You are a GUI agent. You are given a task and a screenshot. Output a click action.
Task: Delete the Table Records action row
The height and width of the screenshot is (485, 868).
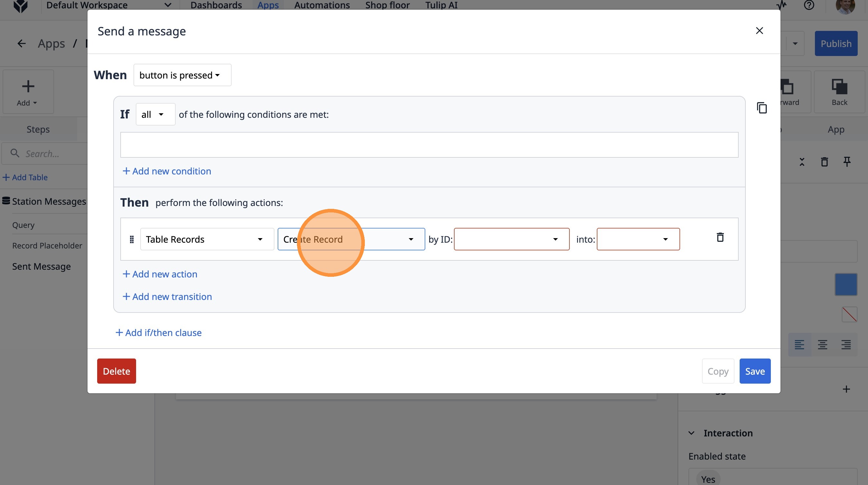pyautogui.click(x=720, y=238)
